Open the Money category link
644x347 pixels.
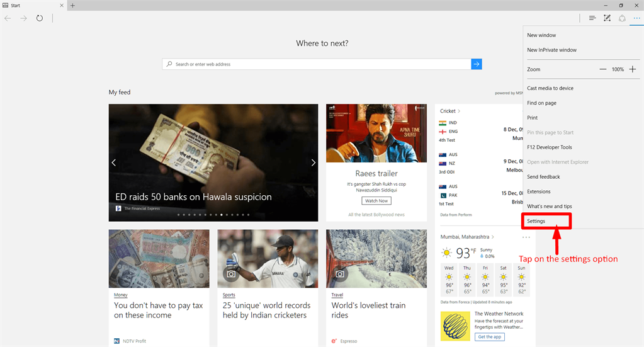pyautogui.click(x=121, y=295)
